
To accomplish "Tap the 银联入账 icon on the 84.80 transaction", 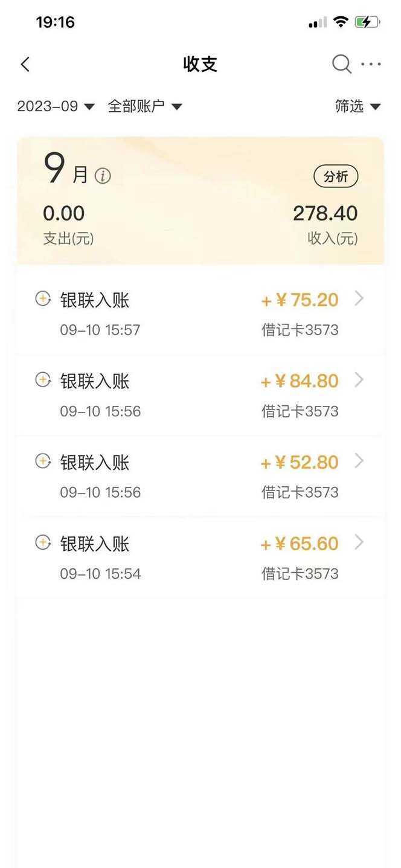I will click(x=43, y=381).
